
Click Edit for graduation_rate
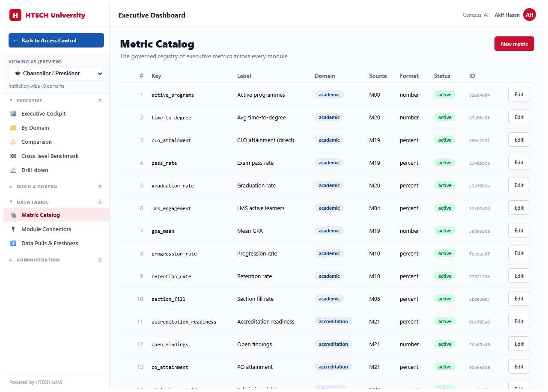(x=519, y=185)
